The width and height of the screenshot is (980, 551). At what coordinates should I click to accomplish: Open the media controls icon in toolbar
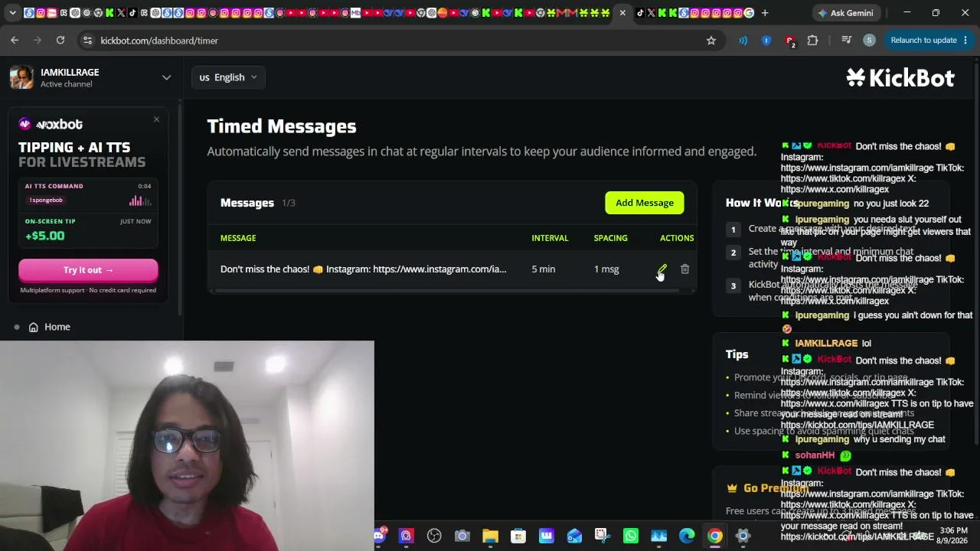click(x=846, y=41)
